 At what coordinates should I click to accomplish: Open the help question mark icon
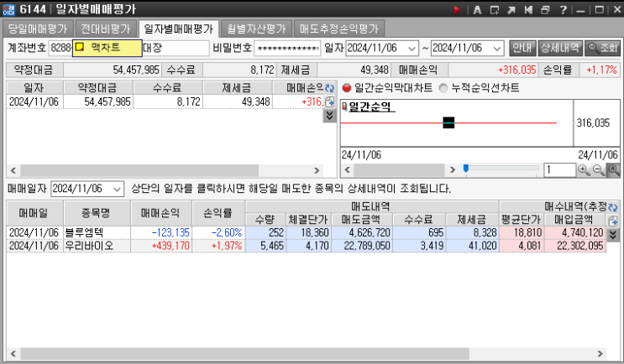[x=563, y=9]
